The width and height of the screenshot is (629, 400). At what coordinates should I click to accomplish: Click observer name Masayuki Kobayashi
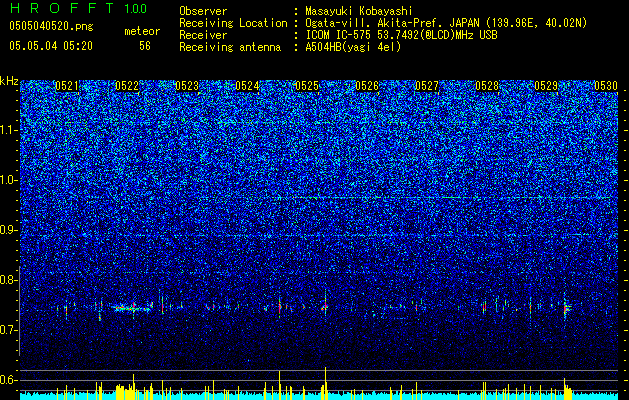[x=359, y=11]
